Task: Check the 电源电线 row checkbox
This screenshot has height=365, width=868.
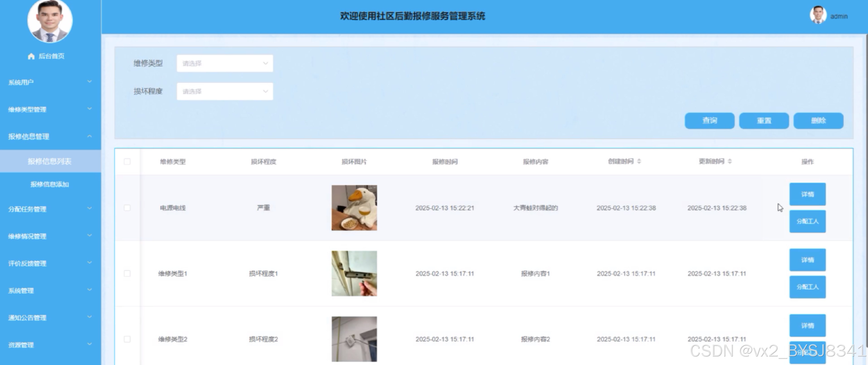Action: coord(127,208)
